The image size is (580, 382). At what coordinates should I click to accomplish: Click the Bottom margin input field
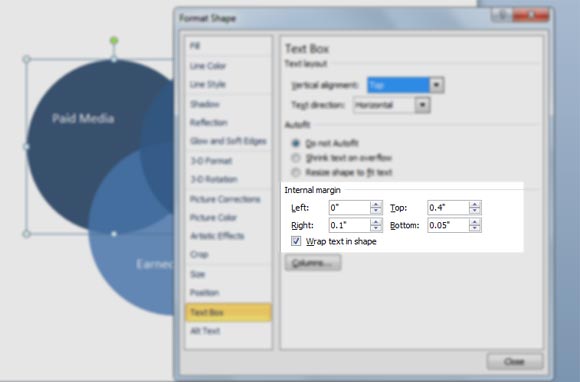(x=448, y=225)
